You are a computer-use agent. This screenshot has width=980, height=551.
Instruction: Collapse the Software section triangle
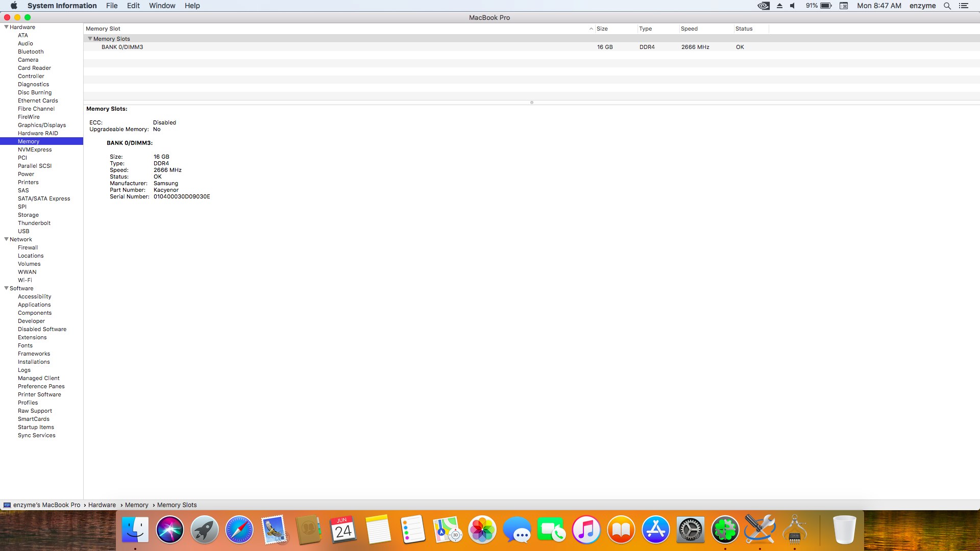(x=6, y=288)
